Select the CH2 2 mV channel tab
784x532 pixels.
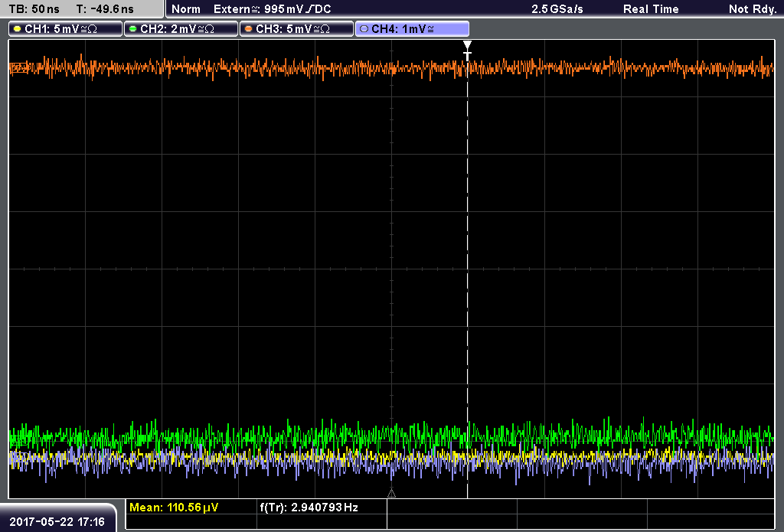[x=181, y=29]
